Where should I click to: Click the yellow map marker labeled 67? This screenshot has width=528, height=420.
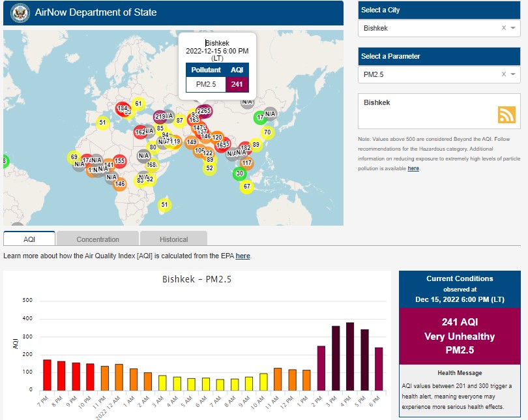tap(246, 187)
